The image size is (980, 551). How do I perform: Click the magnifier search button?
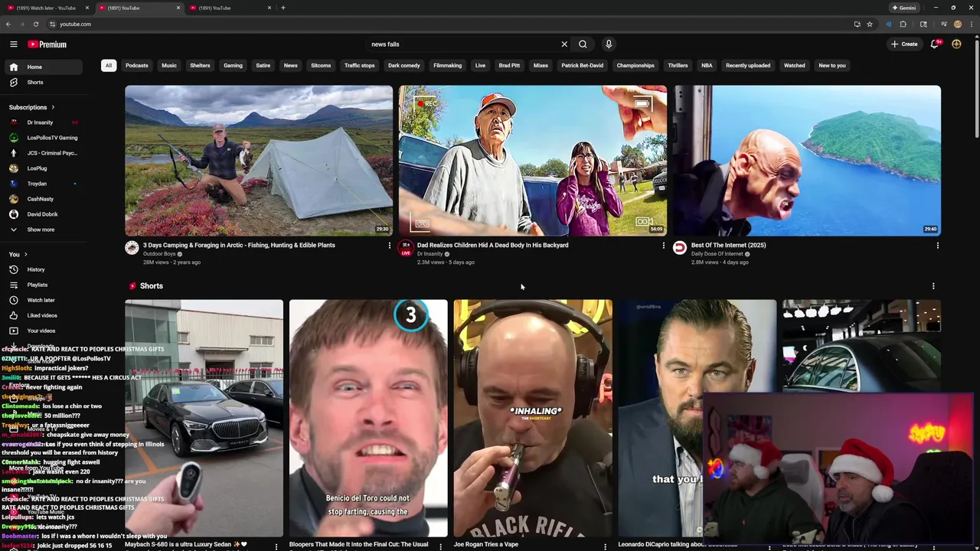583,44
